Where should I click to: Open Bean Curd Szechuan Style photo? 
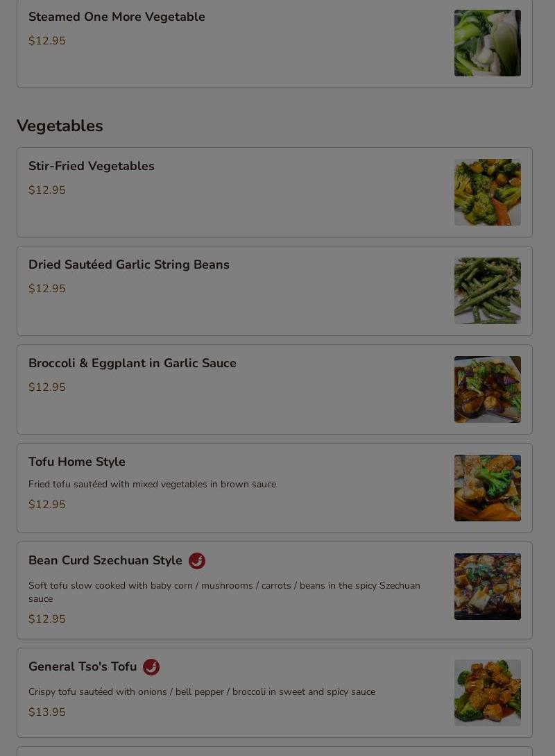pyautogui.click(x=488, y=587)
